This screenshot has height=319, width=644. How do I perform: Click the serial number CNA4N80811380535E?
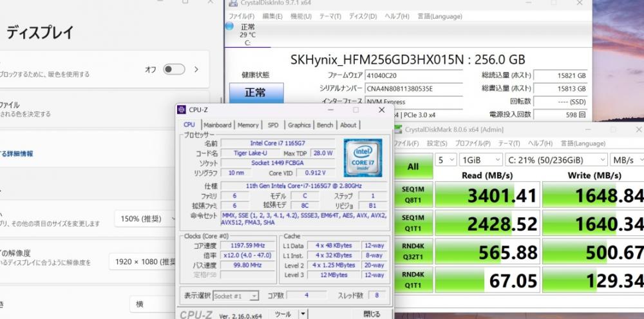click(413, 89)
